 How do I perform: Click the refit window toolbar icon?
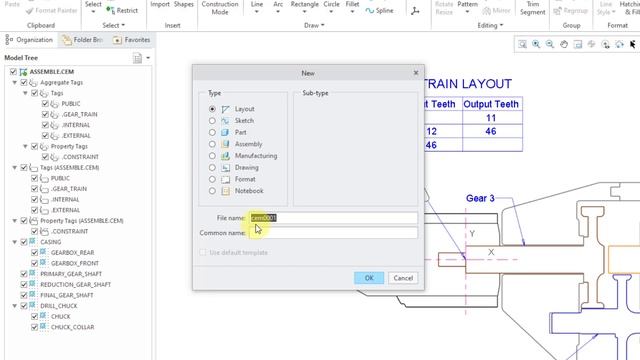[522, 44]
